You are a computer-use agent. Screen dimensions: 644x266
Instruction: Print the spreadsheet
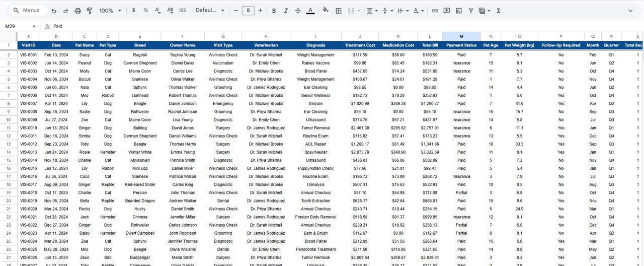pyautogui.click(x=77, y=11)
